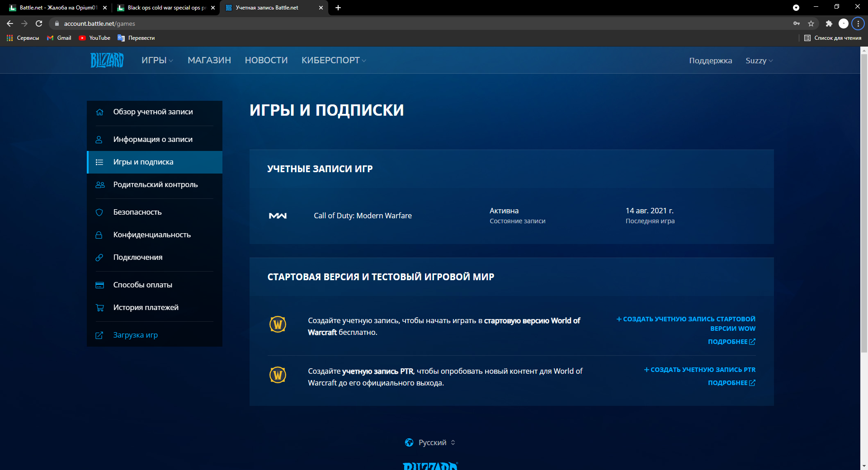Open the МАГАЗИН menu item

pyautogui.click(x=209, y=60)
